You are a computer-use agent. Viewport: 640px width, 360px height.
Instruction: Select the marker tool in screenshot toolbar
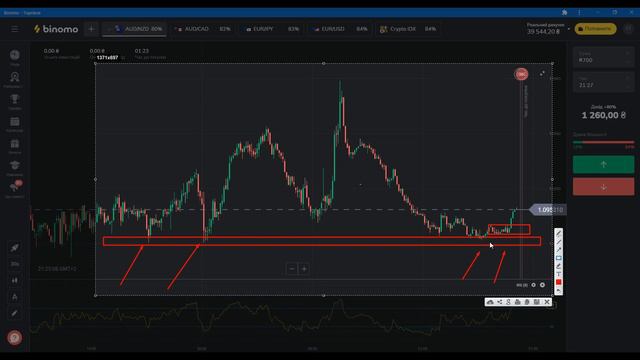[x=558, y=266]
